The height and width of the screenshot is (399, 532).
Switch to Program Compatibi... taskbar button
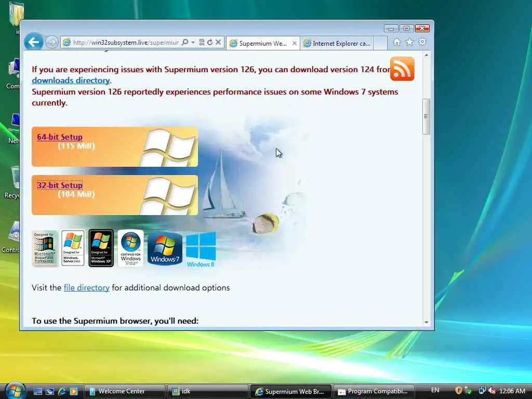pyautogui.click(x=374, y=392)
